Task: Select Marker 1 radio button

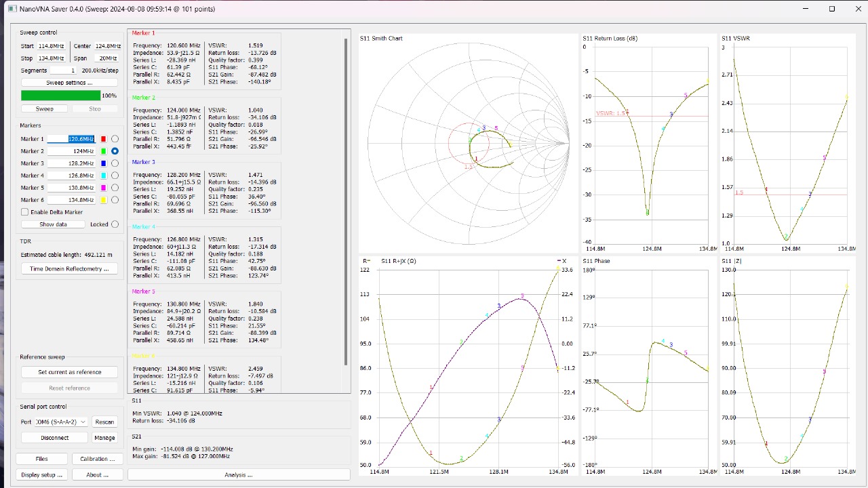Action: 115,139
